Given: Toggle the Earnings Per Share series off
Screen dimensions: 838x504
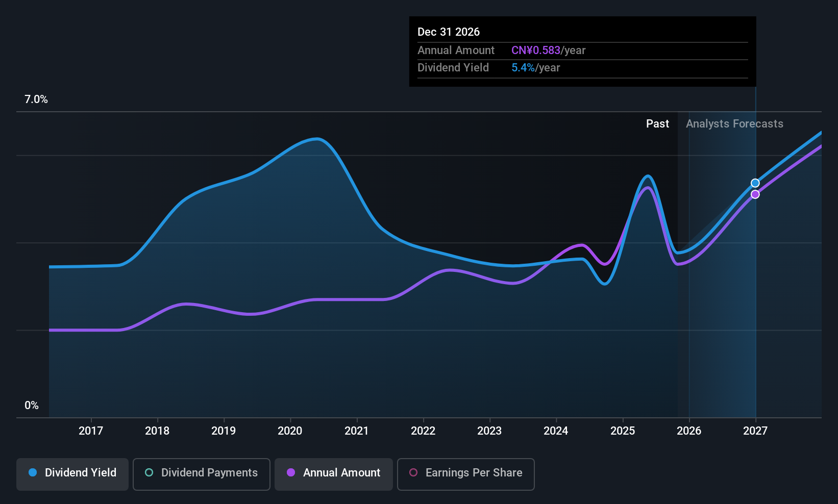Looking at the screenshot, I should 465,474.
